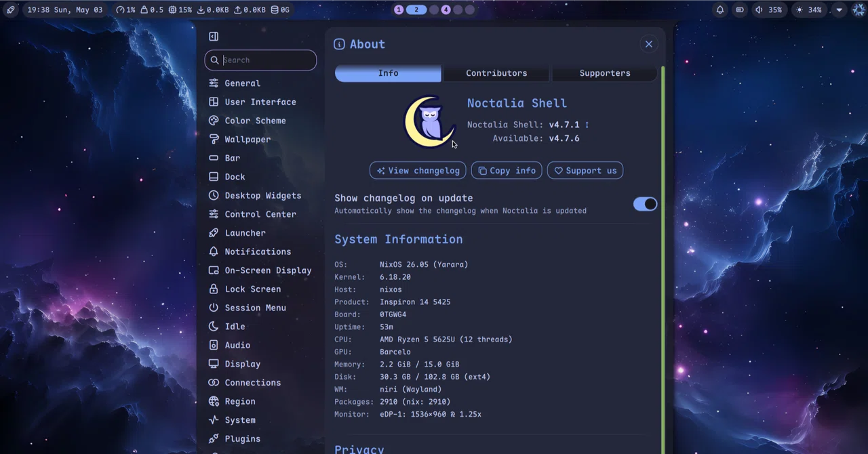
Task: Open Desktop Widgets settings section
Action: [x=260, y=195]
